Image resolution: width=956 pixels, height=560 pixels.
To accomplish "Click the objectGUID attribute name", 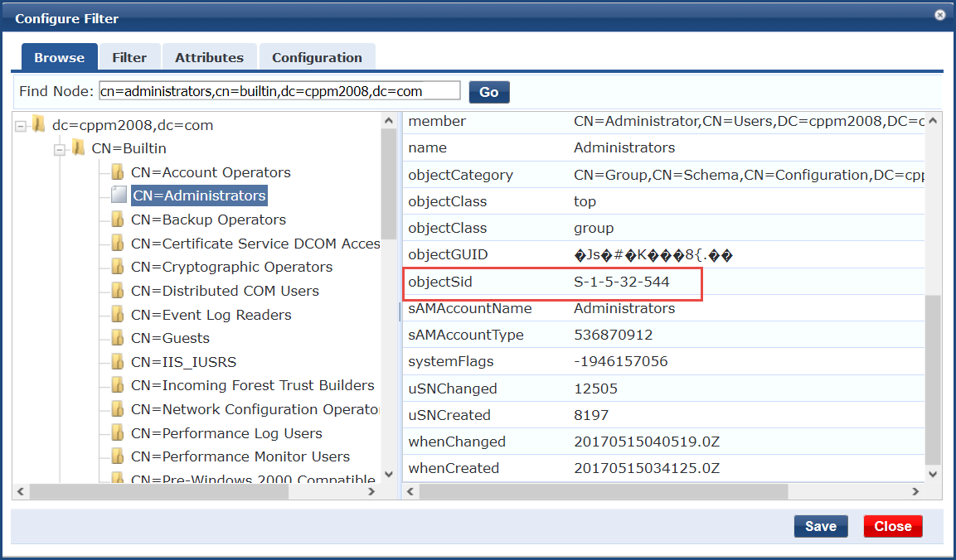I will click(448, 254).
